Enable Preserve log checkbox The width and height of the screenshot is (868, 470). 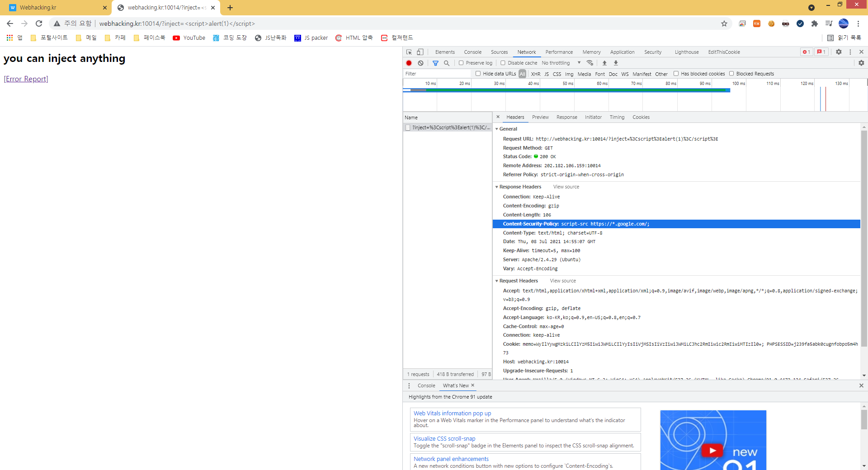pos(461,63)
